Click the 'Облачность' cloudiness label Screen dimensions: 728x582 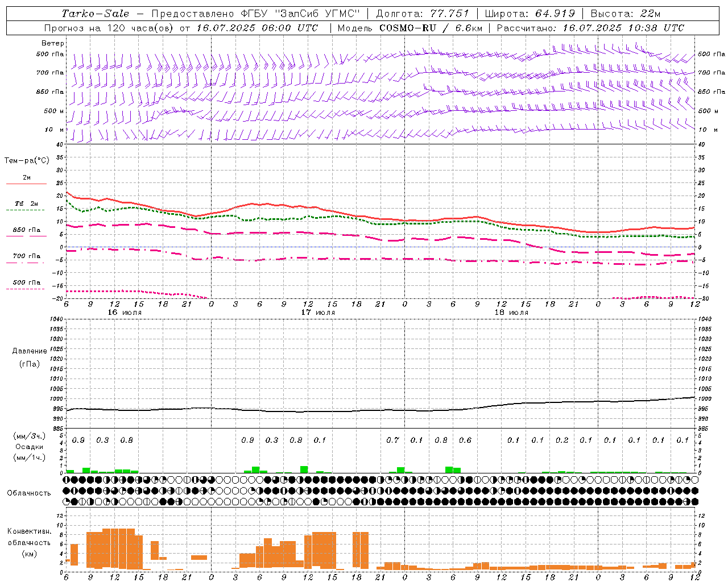pos(29,493)
